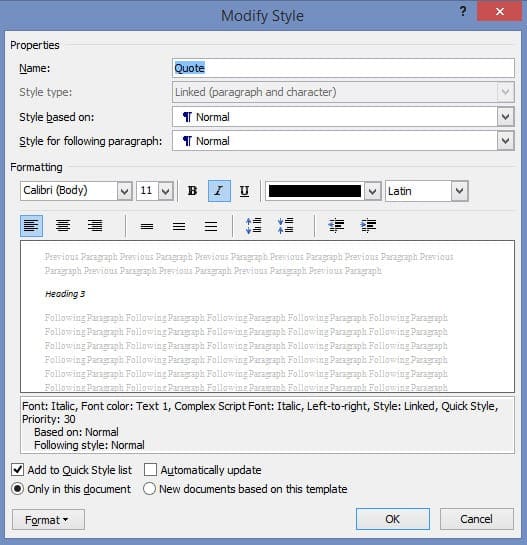Click OK to apply style
The width and height of the screenshot is (527, 545).
point(393,519)
